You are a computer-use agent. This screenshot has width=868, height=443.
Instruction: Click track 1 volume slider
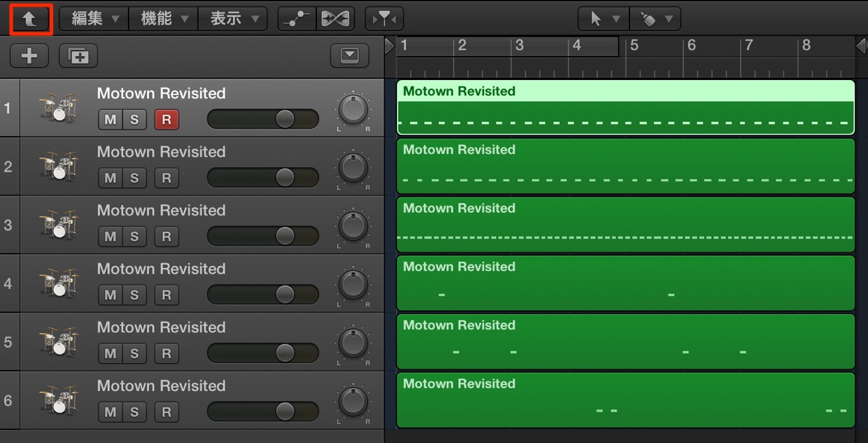pyautogui.click(x=263, y=119)
